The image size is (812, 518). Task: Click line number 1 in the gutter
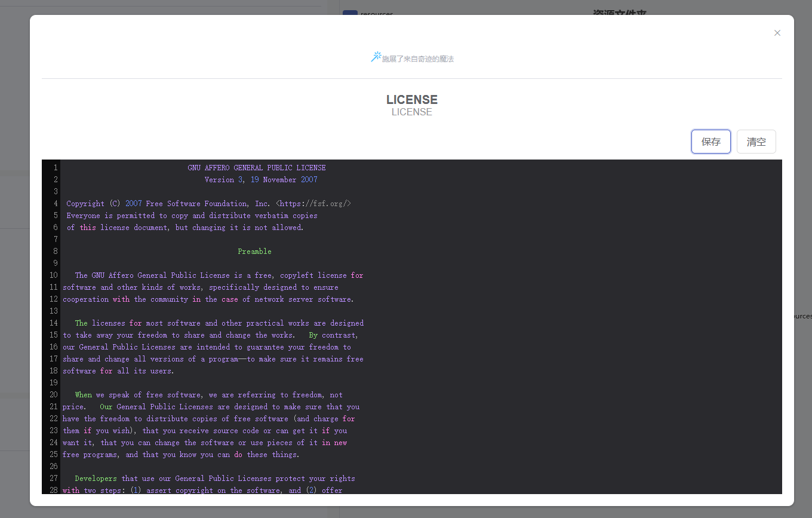pyautogui.click(x=55, y=168)
